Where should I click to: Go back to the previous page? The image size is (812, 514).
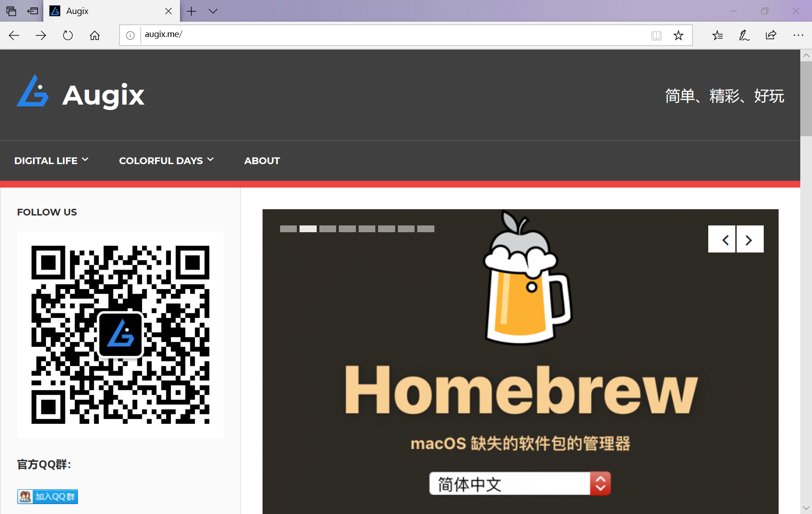14,35
